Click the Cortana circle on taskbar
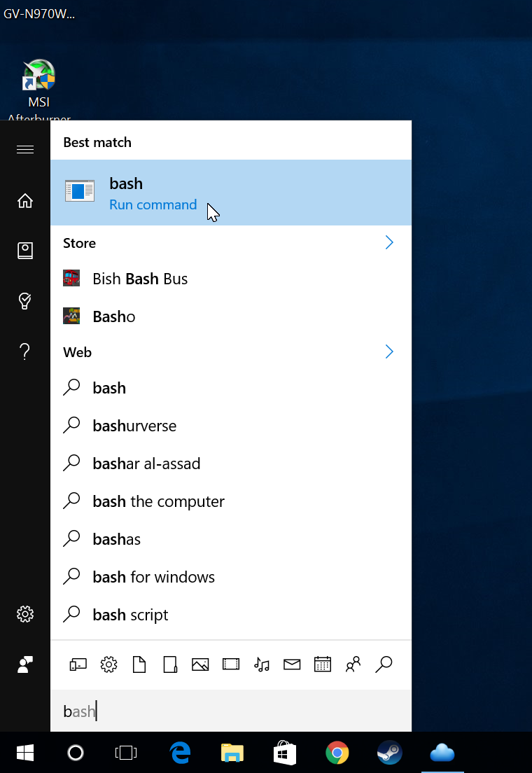The image size is (532, 773). (x=76, y=753)
